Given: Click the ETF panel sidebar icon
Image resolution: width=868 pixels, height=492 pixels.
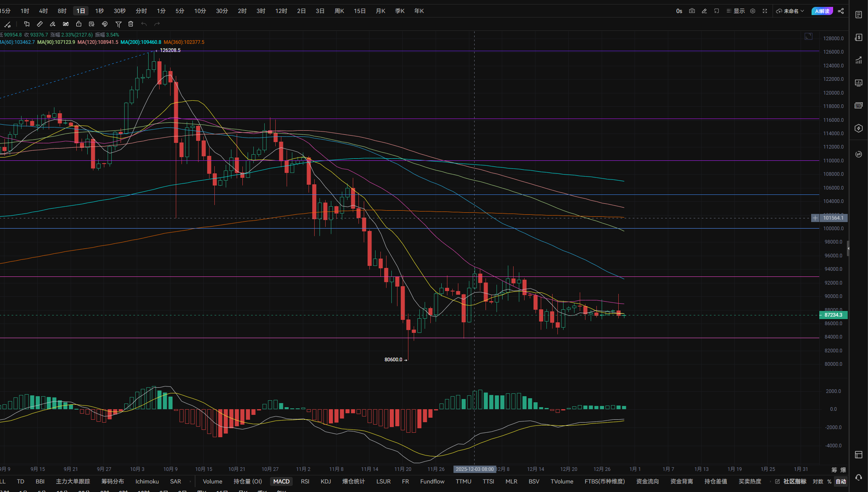Looking at the screenshot, I should 858,106.
